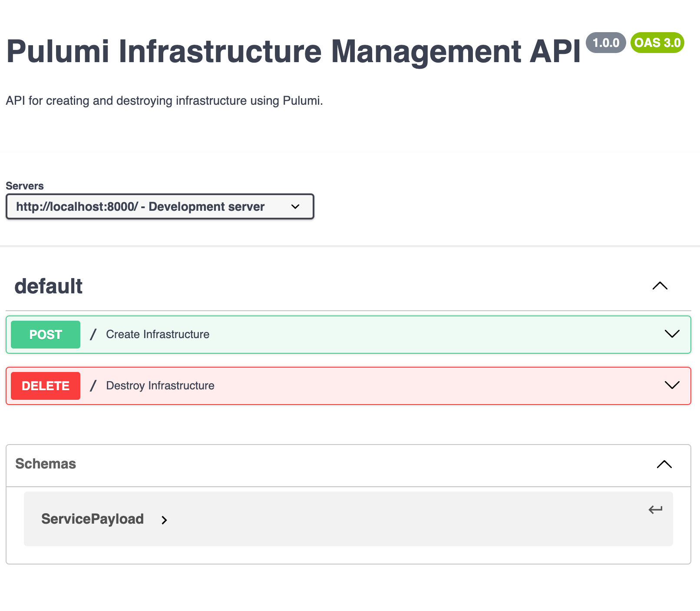Expand the ServicePayload schema arrow
The width and height of the screenshot is (700, 611).
(164, 520)
